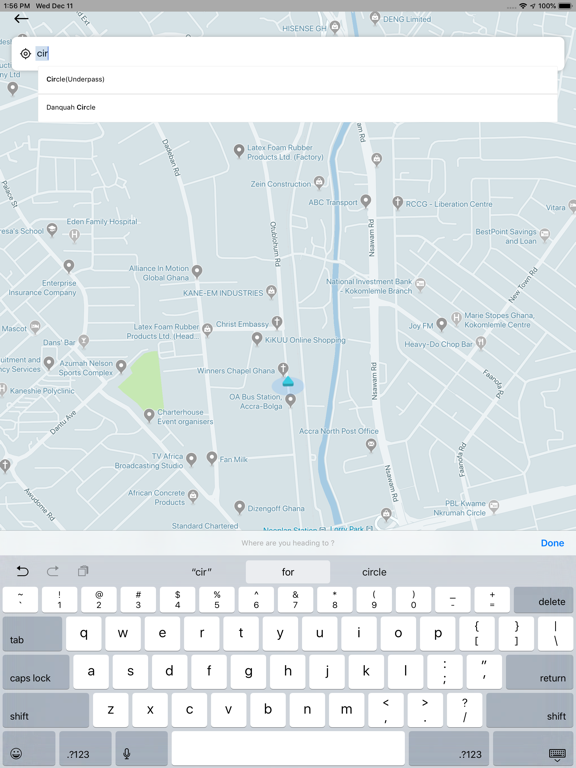The width and height of the screenshot is (576, 768).
Task: Tap the ABC Transport map pin
Action: tap(365, 201)
